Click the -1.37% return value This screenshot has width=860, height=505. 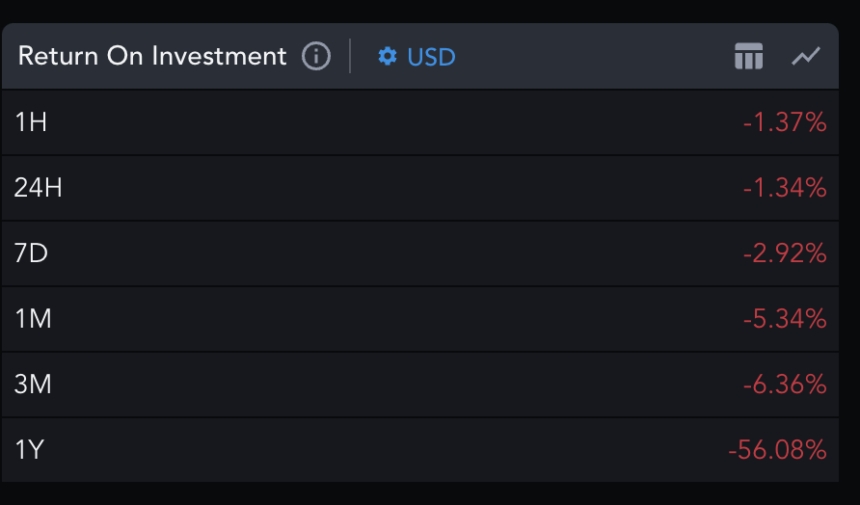click(x=785, y=123)
